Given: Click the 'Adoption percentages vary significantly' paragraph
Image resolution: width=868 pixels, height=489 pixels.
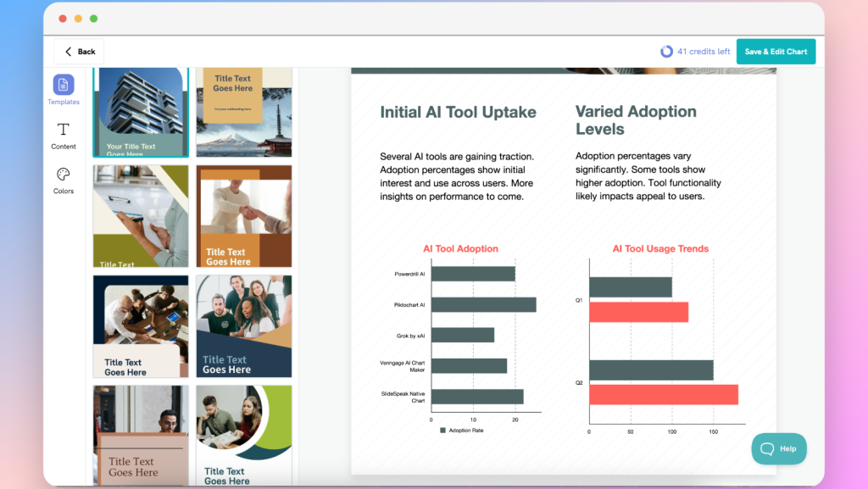Looking at the screenshot, I should [648, 176].
